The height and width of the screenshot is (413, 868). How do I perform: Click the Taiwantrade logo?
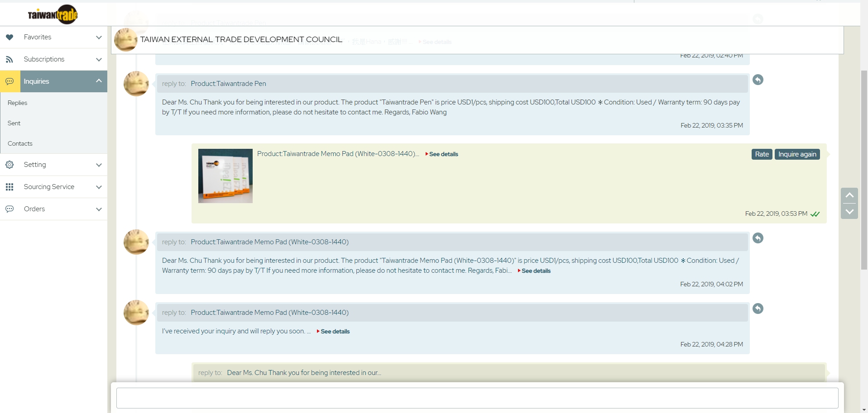point(53,14)
